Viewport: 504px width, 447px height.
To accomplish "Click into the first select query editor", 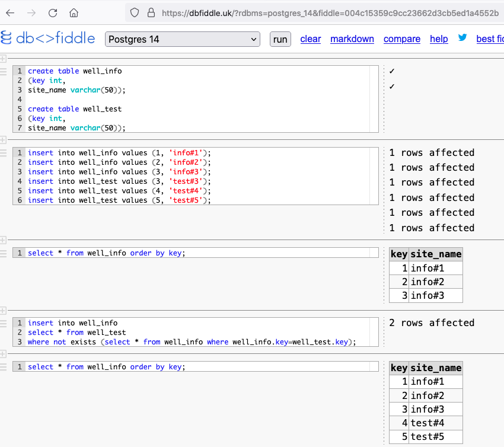I will [x=196, y=253].
